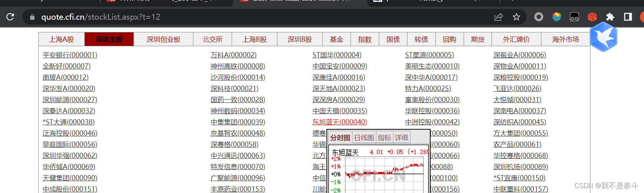The height and width of the screenshot is (193, 644).
Task: Open stock link 全新好(000007)
Action: point(67,66)
